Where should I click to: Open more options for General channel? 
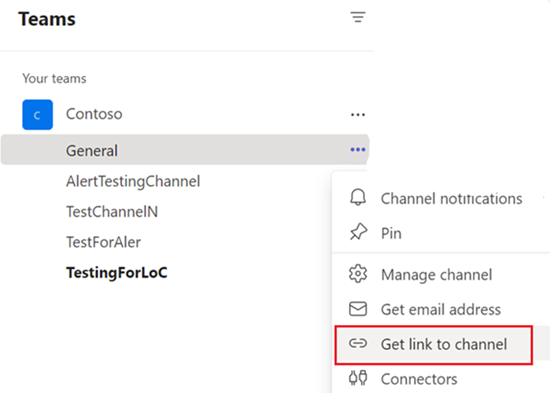[358, 150]
